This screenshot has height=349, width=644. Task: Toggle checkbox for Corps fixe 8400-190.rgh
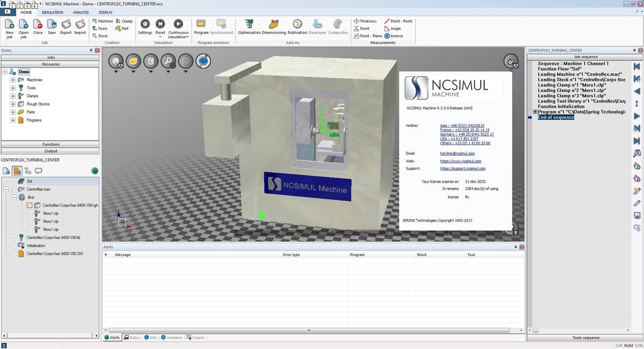pyautogui.click(x=29, y=206)
